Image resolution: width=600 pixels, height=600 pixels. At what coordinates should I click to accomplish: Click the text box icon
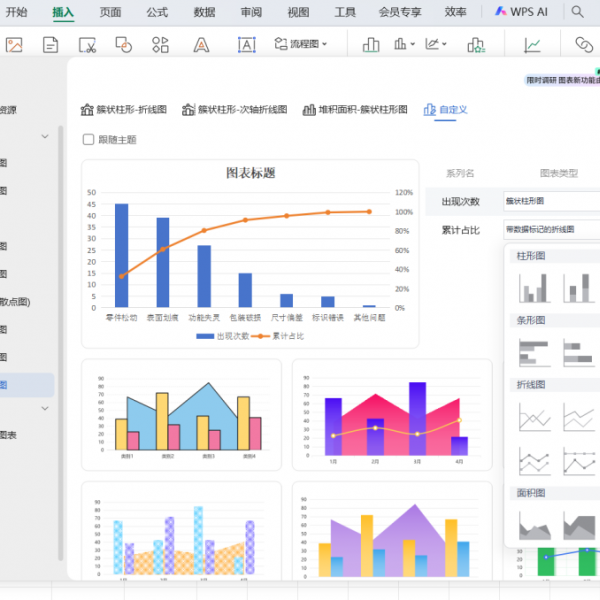(x=246, y=45)
